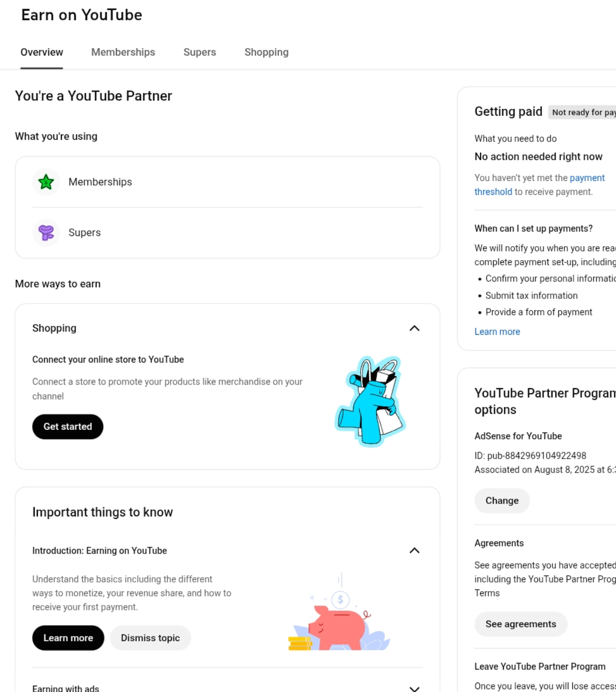Image resolution: width=616 pixels, height=692 pixels.
Task: Click the black Learn more button
Action: click(68, 638)
